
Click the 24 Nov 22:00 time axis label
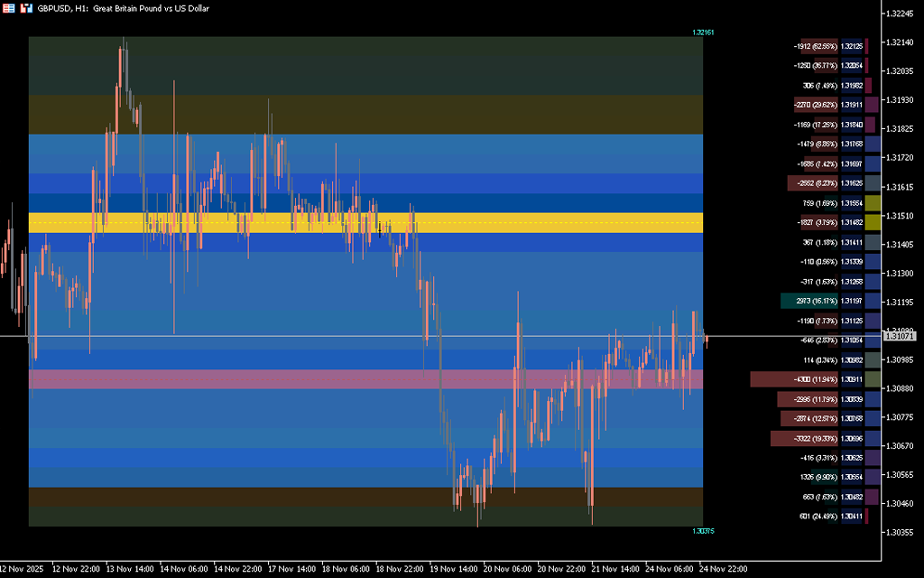point(724,569)
